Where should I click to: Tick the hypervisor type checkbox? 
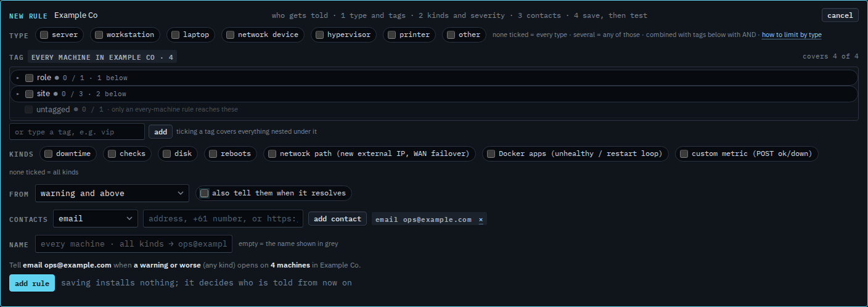pos(319,35)
